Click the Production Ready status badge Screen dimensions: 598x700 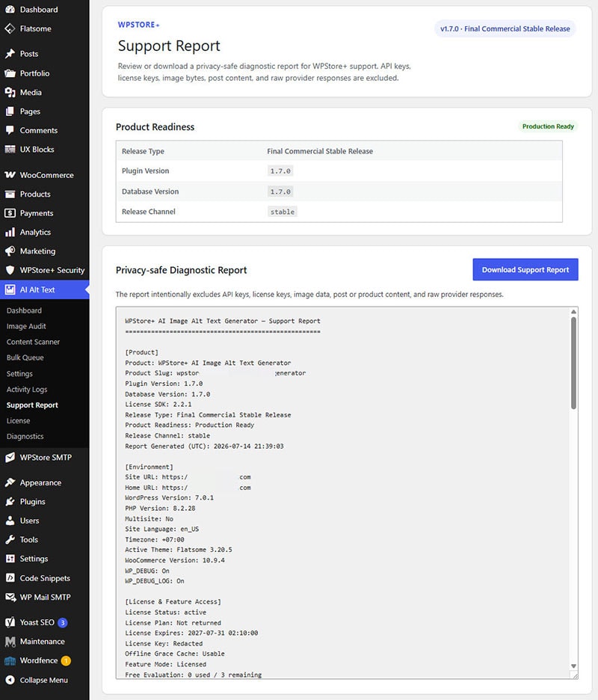tap(548, 126)
